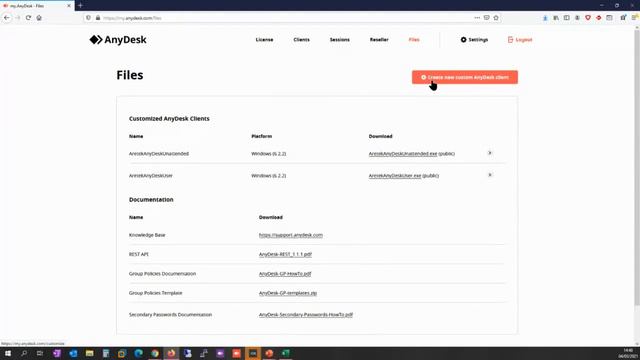640x360 pixels.
Task: Open Settings in the navigation
Action: [x=474, y=40]
